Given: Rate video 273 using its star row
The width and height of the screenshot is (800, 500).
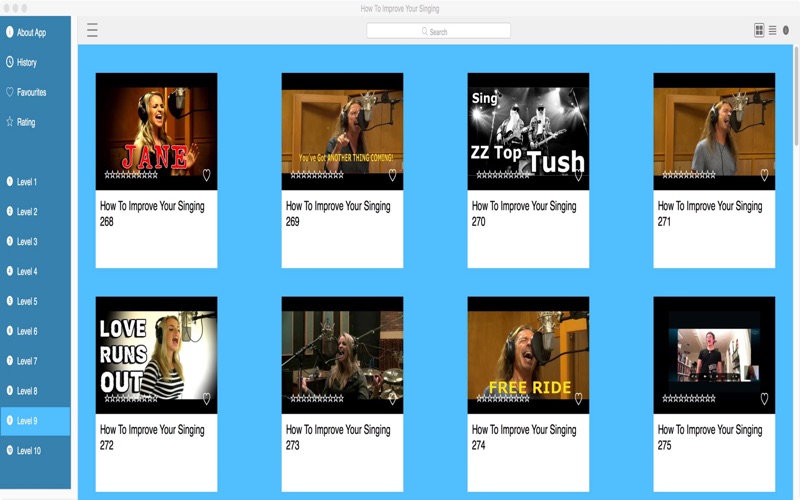Looking at the screenshot, I should coord(317,398).
